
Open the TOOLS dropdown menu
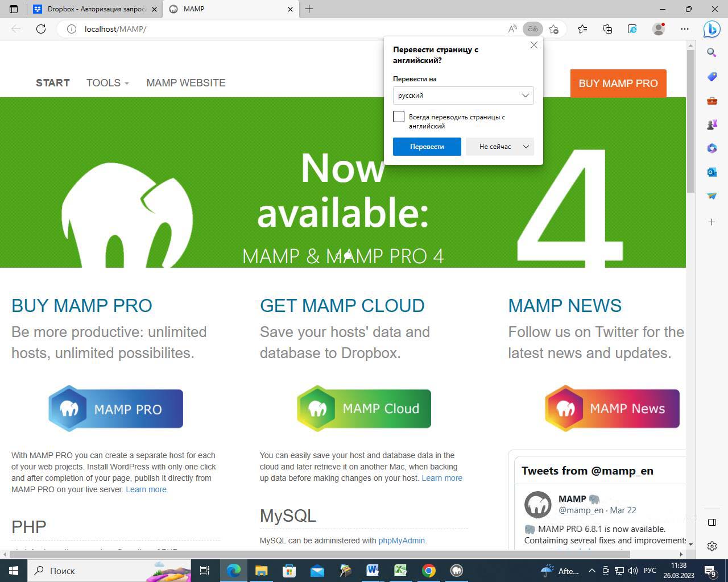point(107,83)
